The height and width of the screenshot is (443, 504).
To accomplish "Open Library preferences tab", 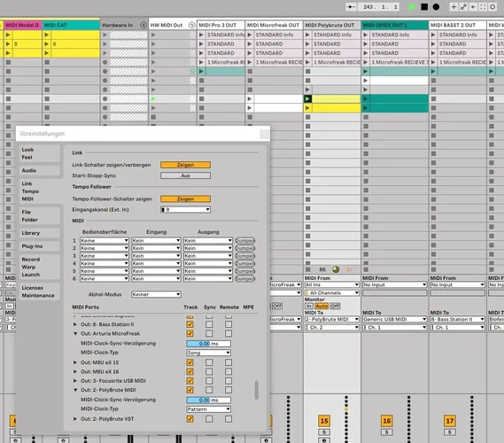I will (x=39, y=233).
